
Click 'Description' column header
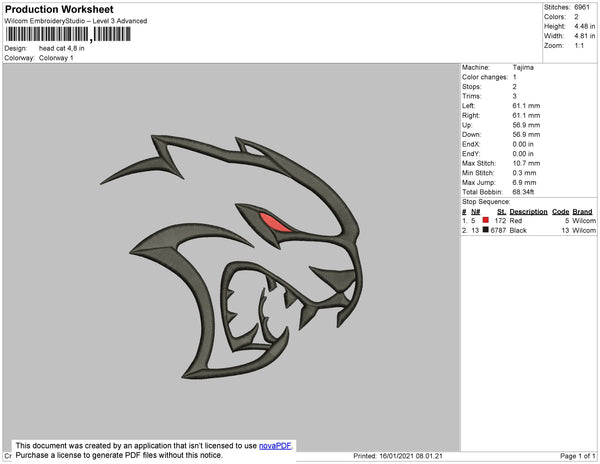pyautogui.click(x=528, y=212)
